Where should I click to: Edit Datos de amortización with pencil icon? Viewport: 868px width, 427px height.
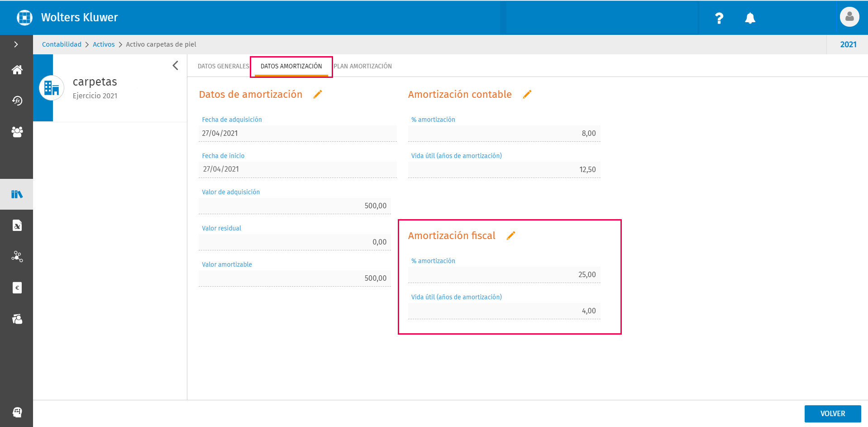[318, 94]
